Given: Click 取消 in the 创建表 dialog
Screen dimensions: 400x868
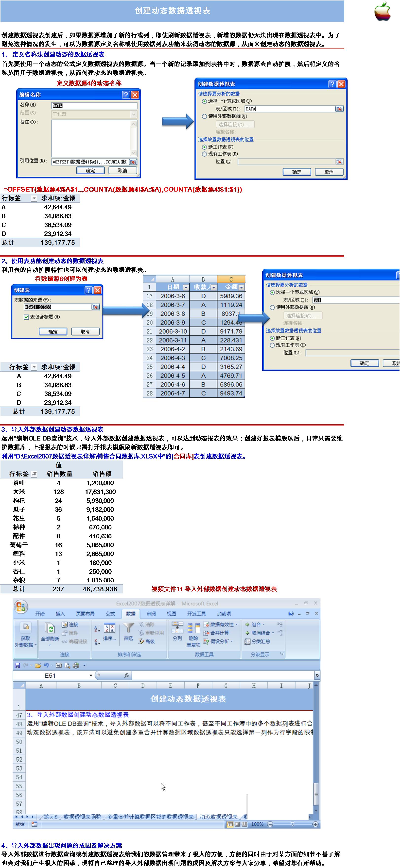Looking at the screenshot, I should [x=85, y=332].
